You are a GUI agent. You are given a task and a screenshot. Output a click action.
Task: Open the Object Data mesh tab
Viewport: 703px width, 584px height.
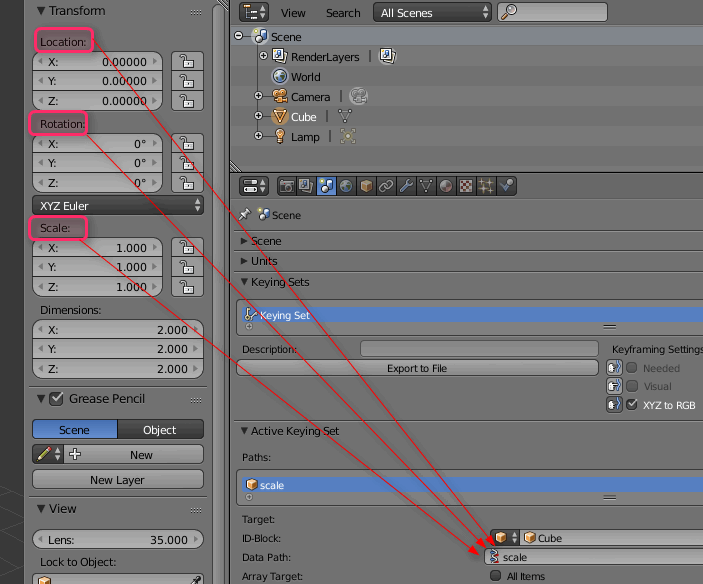point(426,186)
